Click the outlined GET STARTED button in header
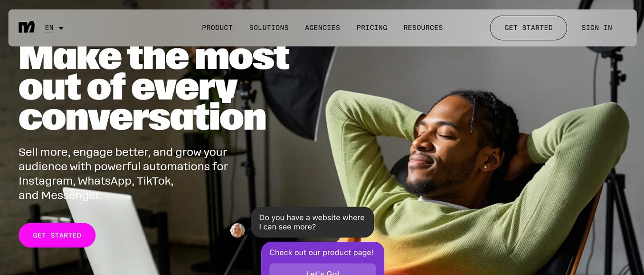Viewport: 644px width, 275px height. (x=529, y=28)
